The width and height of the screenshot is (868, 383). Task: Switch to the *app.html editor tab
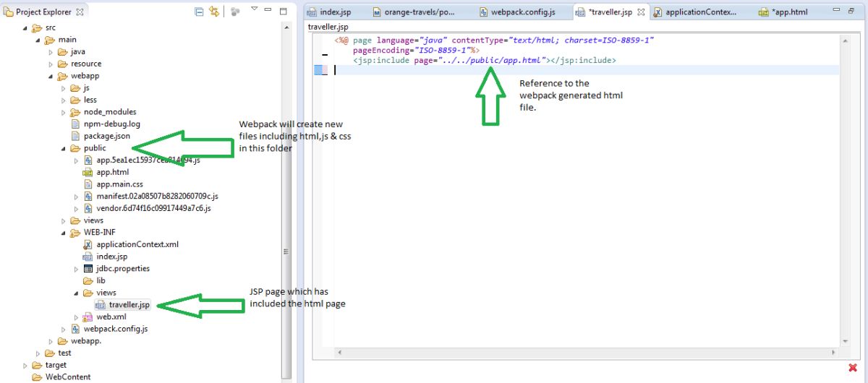784,12
